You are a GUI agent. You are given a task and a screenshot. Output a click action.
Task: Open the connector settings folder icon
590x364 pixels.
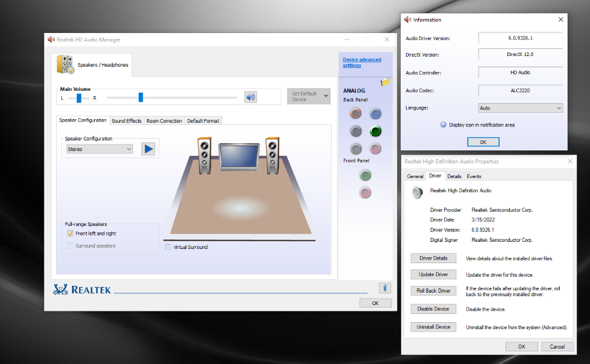click(x=386, y=82)
